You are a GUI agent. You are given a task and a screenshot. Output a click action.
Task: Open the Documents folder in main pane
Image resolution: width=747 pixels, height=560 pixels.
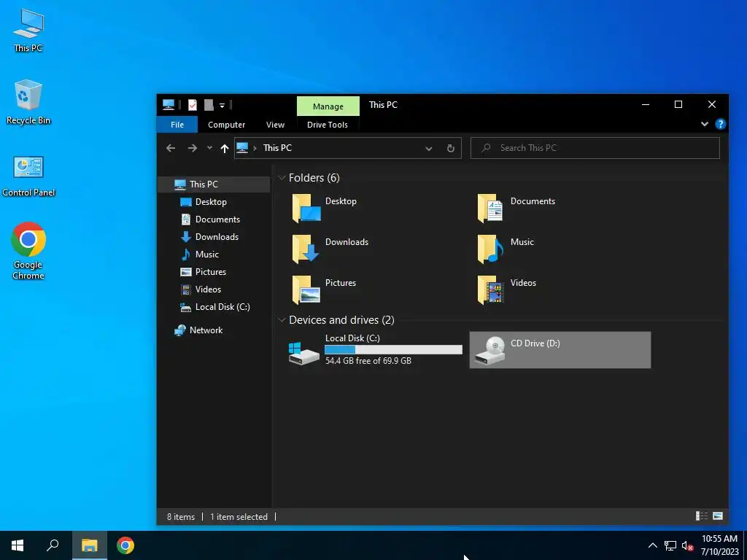[516, 208]
